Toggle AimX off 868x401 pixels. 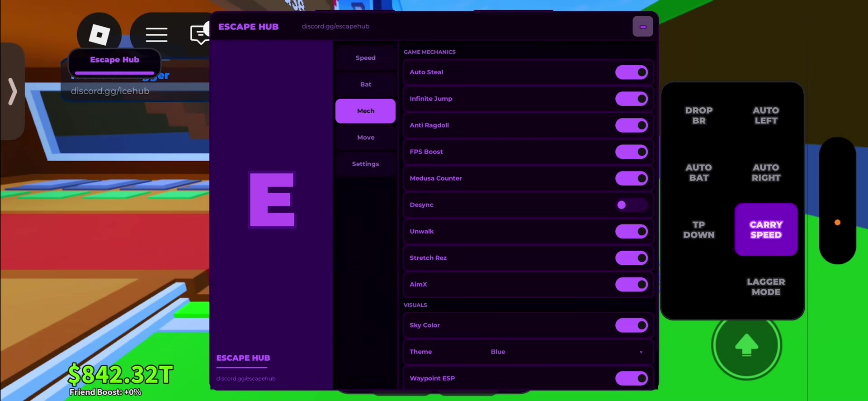(x=632, y=285)
